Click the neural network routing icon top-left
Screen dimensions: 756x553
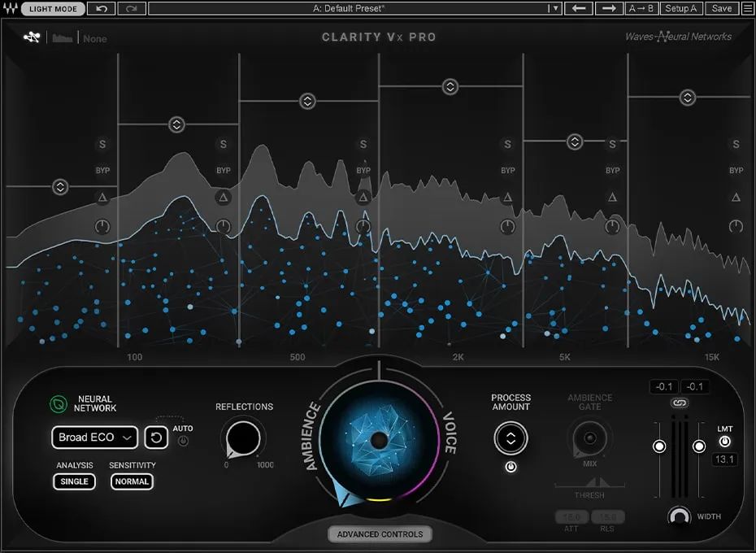pos(31,37)
